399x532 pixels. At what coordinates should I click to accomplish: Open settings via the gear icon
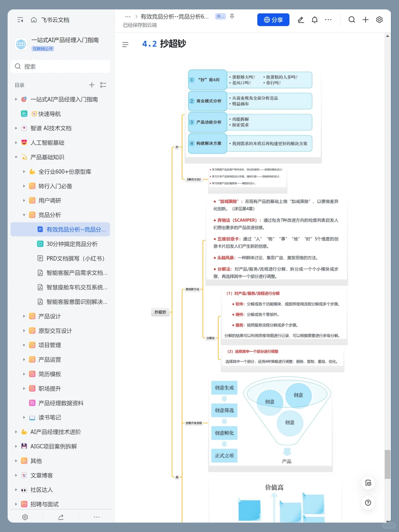[379, 20]
